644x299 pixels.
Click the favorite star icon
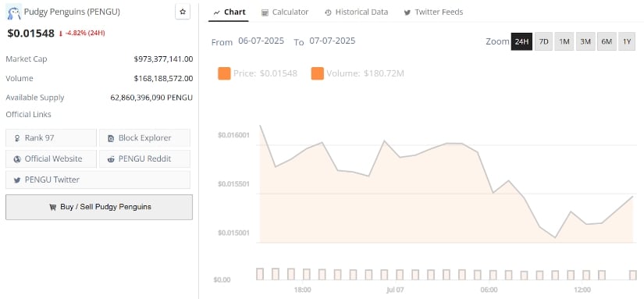183,12
